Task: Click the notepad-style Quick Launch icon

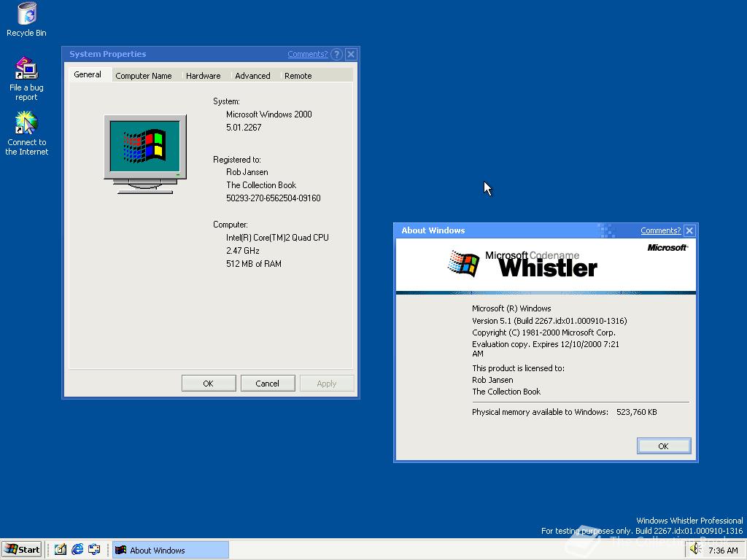Action: pos(60,550)
